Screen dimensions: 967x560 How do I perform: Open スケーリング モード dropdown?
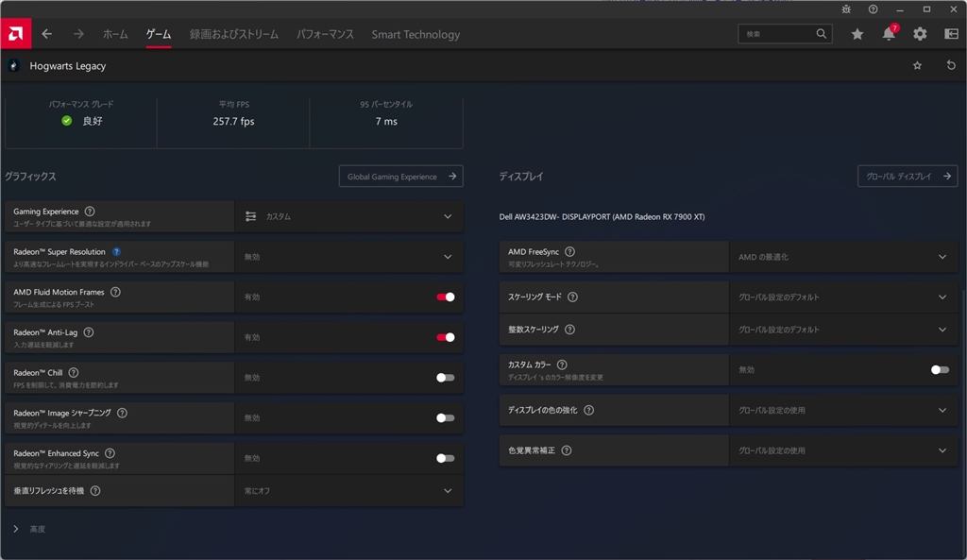click(x=843, y=297)
